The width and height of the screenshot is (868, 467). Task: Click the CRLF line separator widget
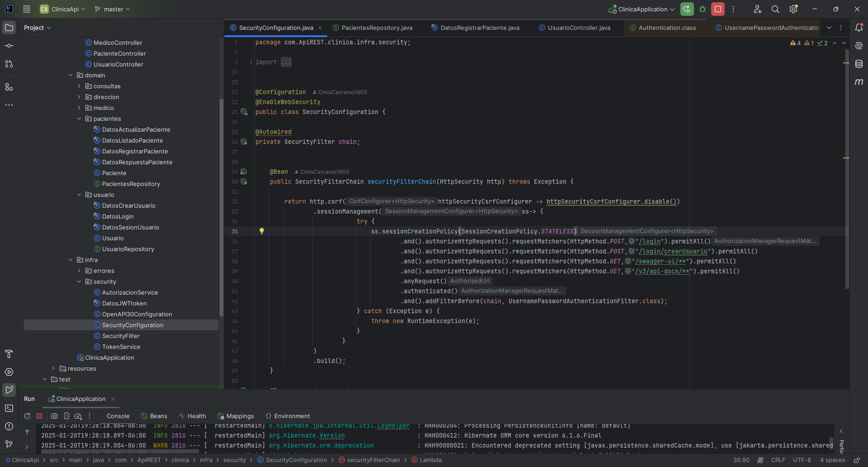click(x=778, y=460)
